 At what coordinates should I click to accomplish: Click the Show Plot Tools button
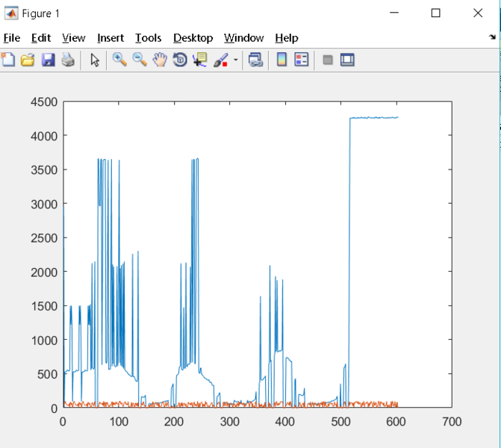pyautogui.click(x=347, y=60)
